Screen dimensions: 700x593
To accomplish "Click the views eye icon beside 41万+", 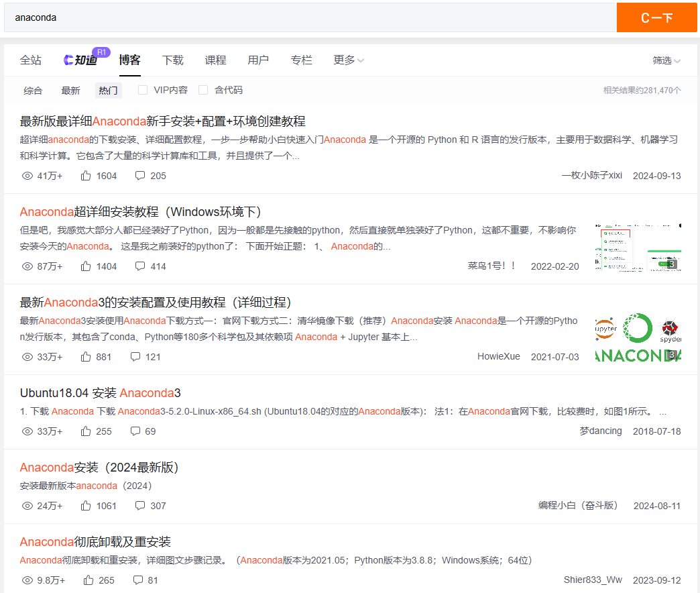I will 27,176.
